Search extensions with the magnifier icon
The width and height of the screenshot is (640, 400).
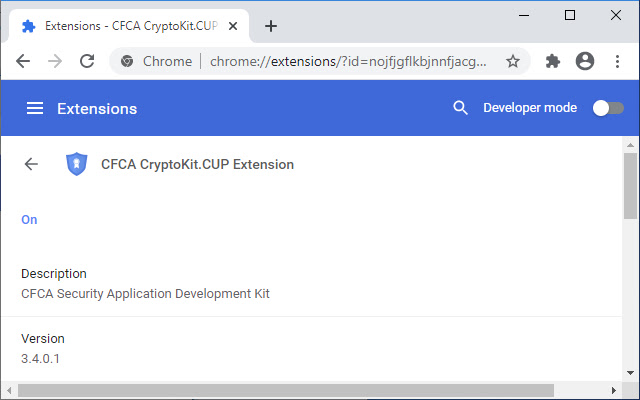(460, 108)
